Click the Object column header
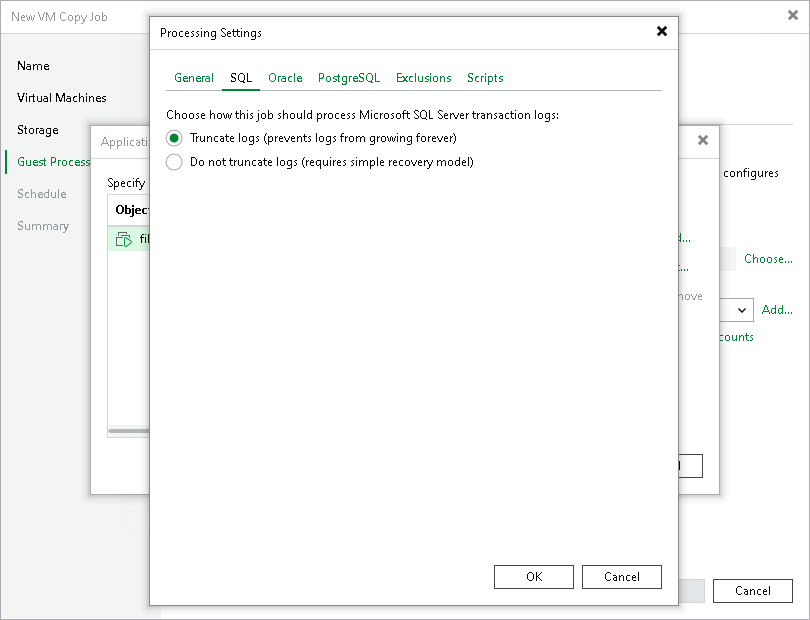Viewport: 810px width, 620px height. (132, 210)
